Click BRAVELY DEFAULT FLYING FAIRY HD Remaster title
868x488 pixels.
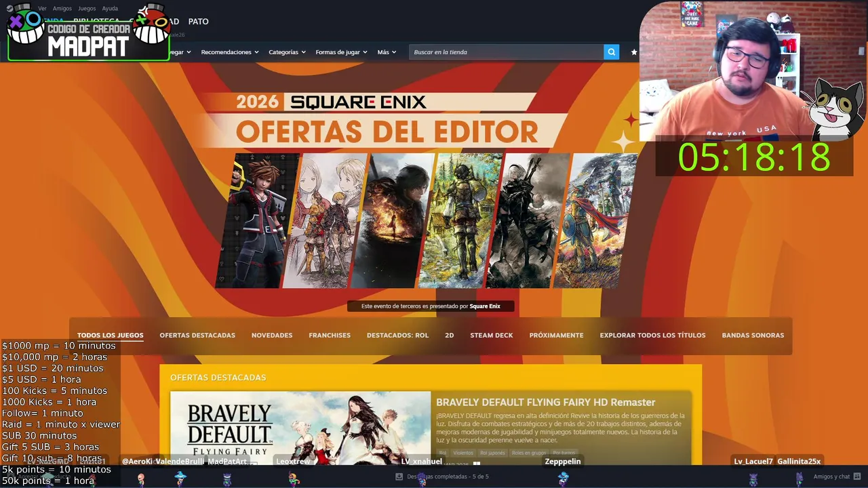(x=546, y=403)
